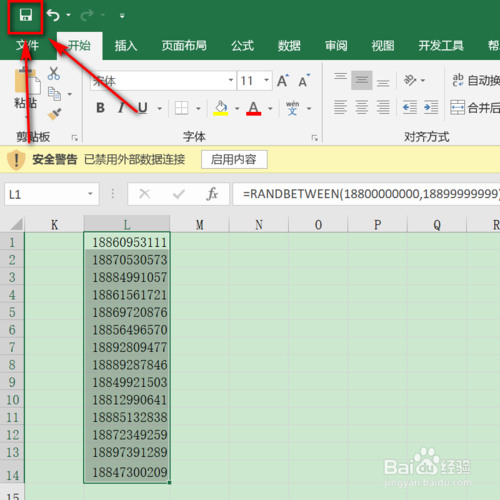Click the RANDBETWEEN formula bar

pyautogui.click(x=366, y=194)
